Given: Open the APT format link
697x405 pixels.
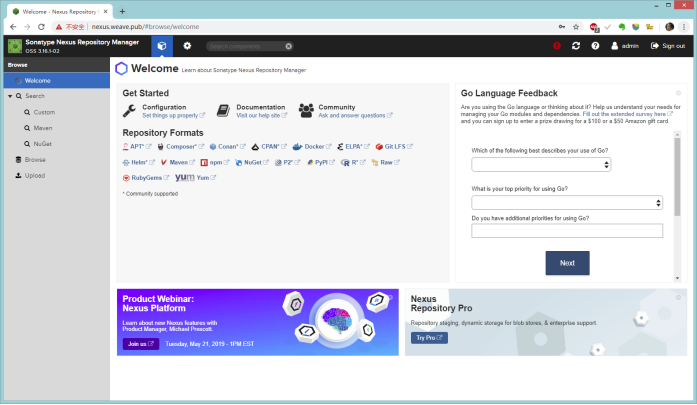Looking at the screenshot, I should [137, 146].
